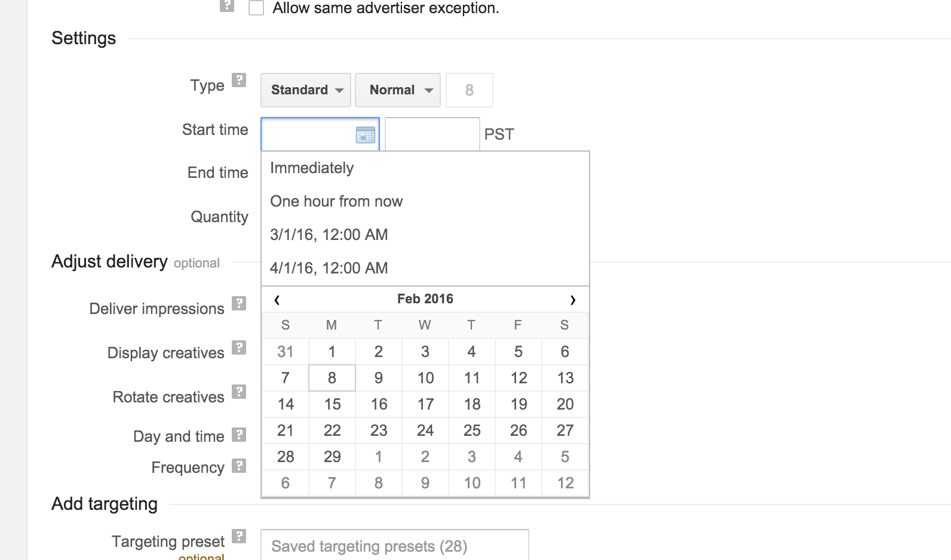This screenshot has width=951, height=560.
Task: Click the calendar icon in Start time field
Action: coord(365,135)
